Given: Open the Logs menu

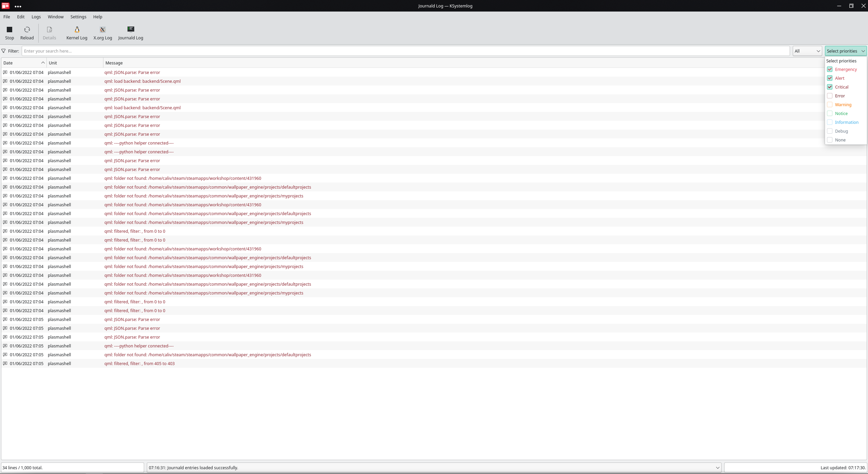Looking at the screenshot, I should pyautogui.click(x=36, y=17).
